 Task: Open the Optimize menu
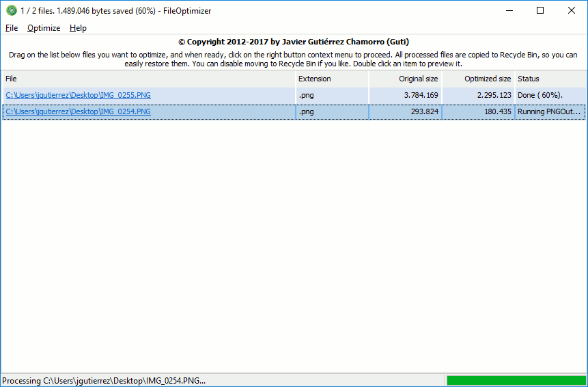pyautogui.click(x=44, y=28)
